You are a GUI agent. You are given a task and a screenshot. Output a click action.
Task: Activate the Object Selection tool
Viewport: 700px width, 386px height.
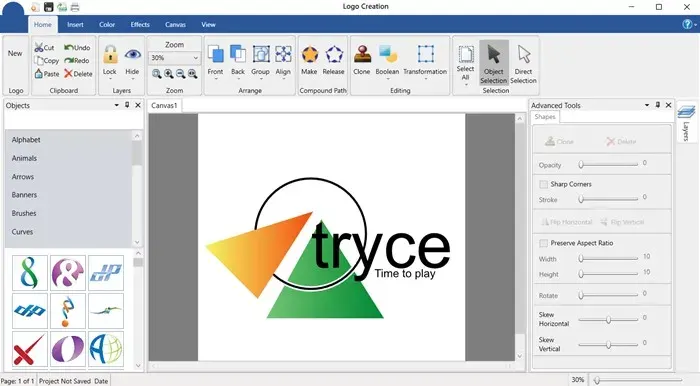tap(494, 62)
